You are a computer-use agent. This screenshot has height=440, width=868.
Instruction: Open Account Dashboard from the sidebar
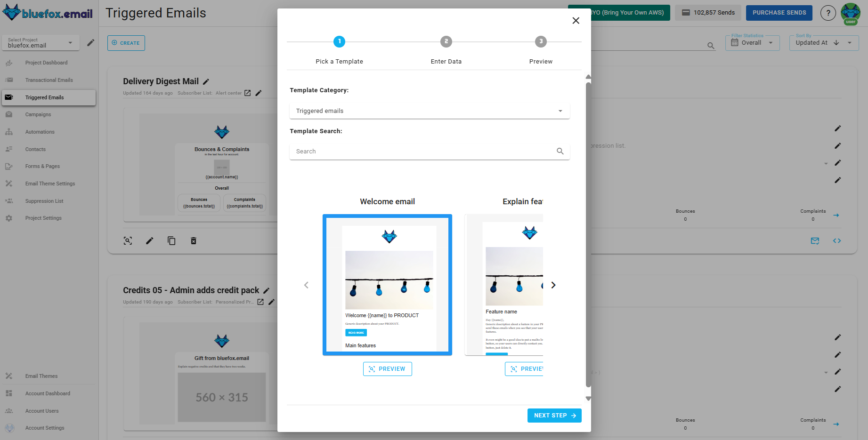click(48, 393)
